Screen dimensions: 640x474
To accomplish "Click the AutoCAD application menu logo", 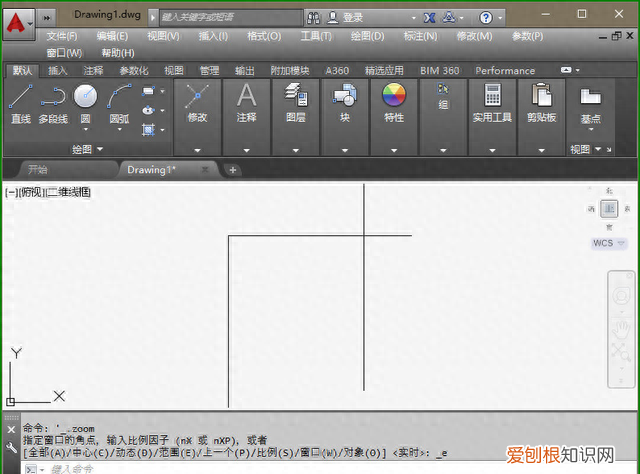I will 15,18.
